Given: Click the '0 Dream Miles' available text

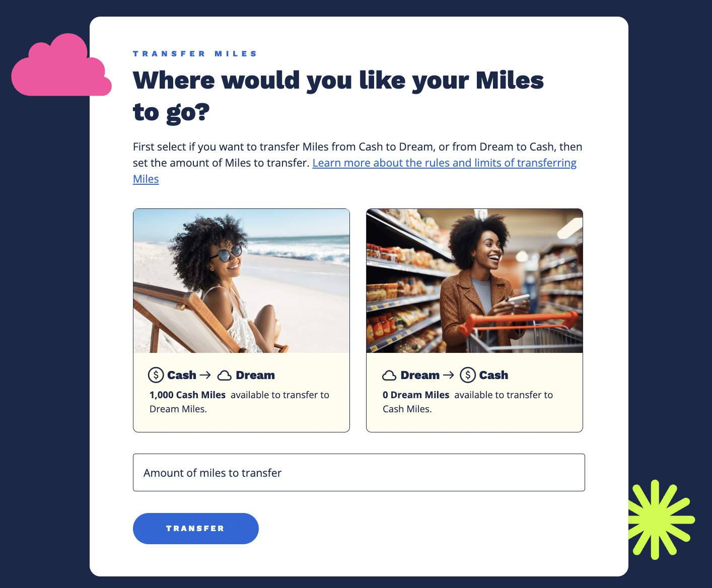Looking at the screenshot, I should tap(416, 395).
